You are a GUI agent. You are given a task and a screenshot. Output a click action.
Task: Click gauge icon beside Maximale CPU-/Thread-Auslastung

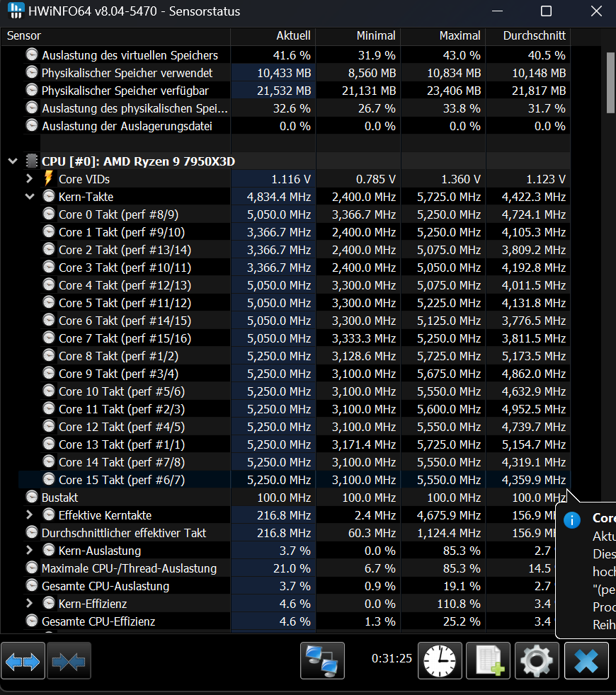coord(31,568)
